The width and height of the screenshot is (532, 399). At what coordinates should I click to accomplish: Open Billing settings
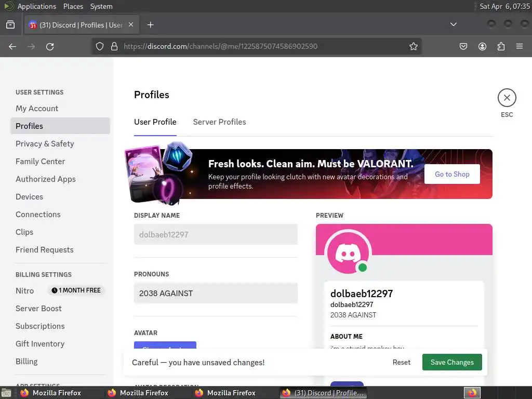coord(60,361)
